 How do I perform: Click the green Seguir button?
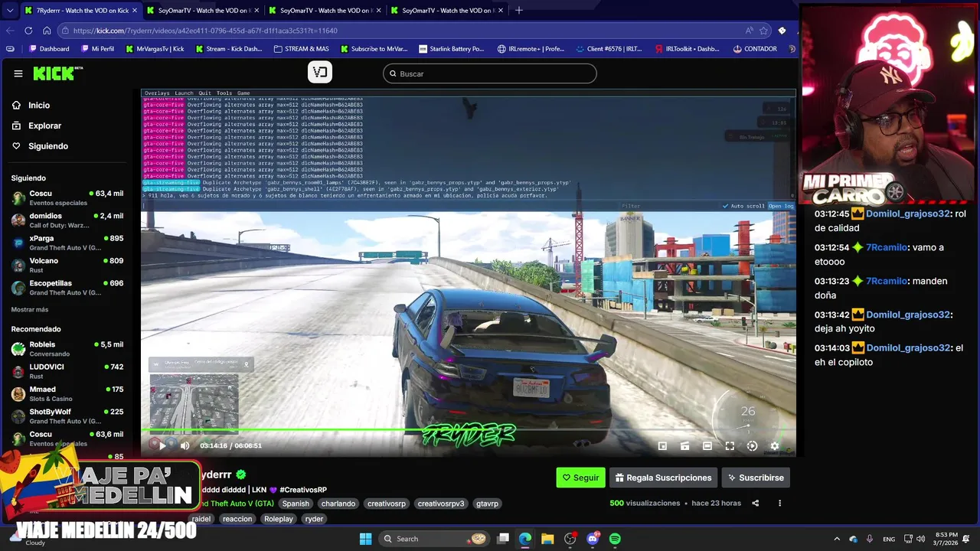(580, 478)
